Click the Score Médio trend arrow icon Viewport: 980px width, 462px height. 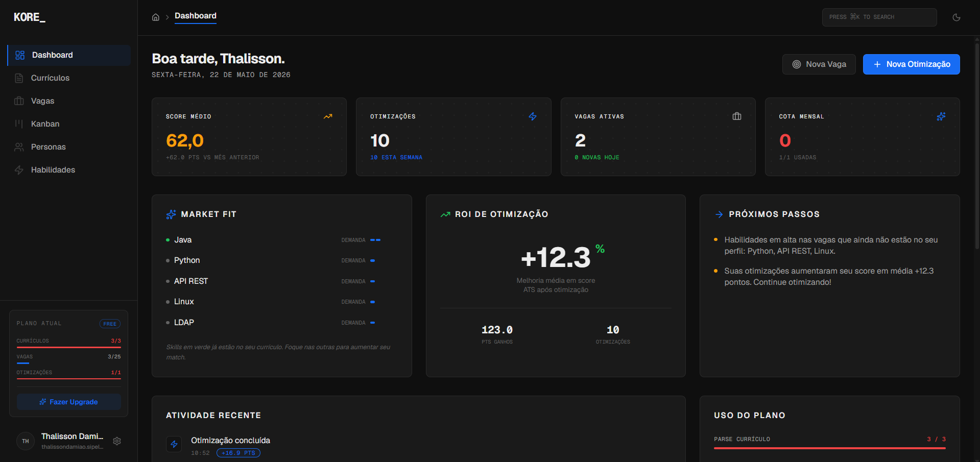(x=328, y=116)
